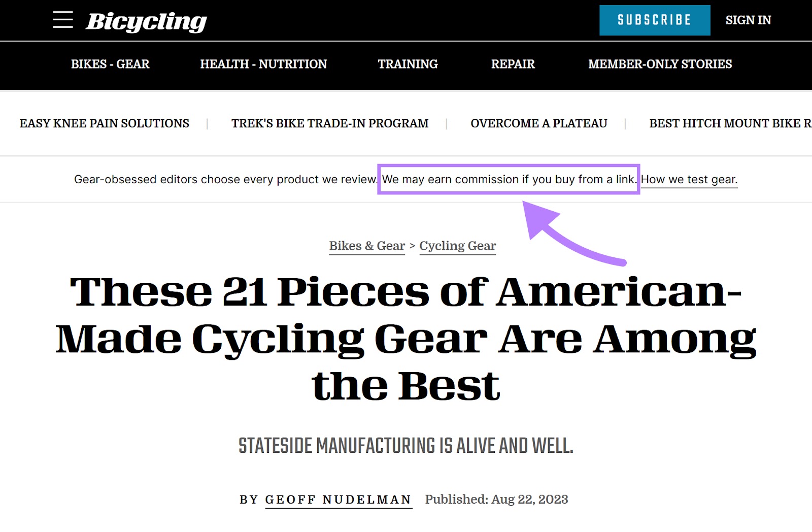Select SIGN IN
Viewport: 812px width, 532px height.
pos(748,20)
